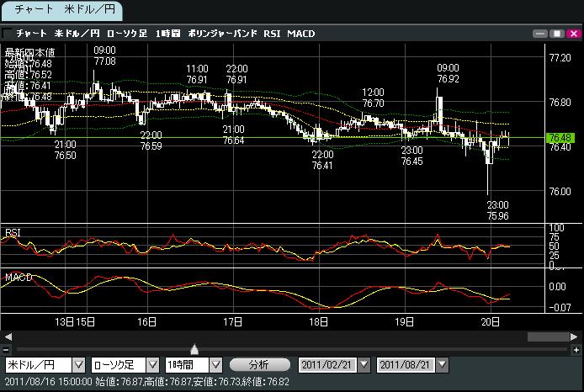Image resolution: width=584 pixels, height=392 pixels.
Task: Open the 米ドル/円 currency pair dropdown
Action: point(79,365)
